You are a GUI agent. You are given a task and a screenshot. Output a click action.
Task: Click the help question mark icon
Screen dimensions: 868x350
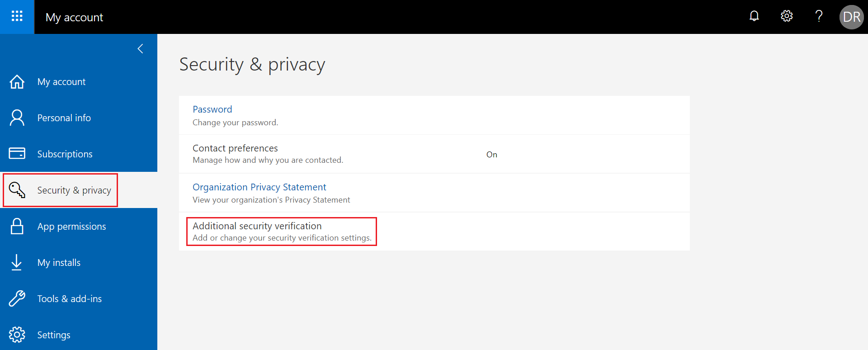click(819, 16)
